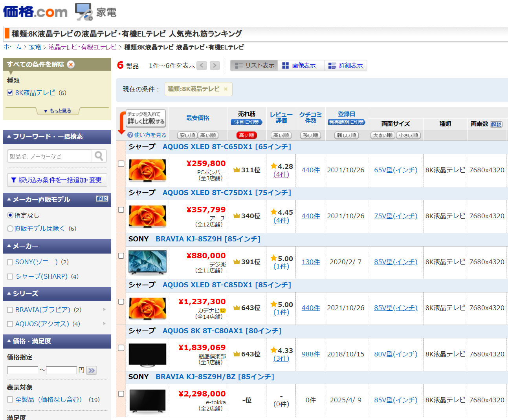The height and width of the screenshot is (420, 508).
Task: Check the シャープ(SHARP) maker filter
Action: [10, 277]
